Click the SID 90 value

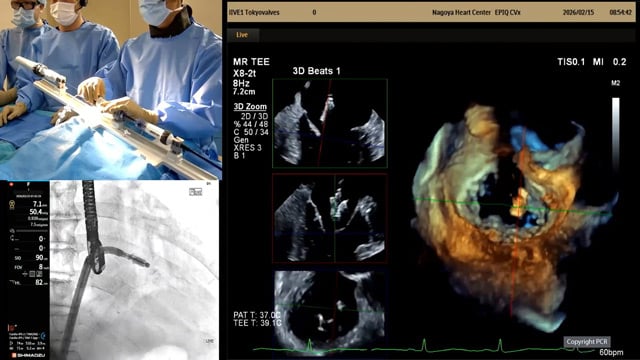[x=40, y=258]
